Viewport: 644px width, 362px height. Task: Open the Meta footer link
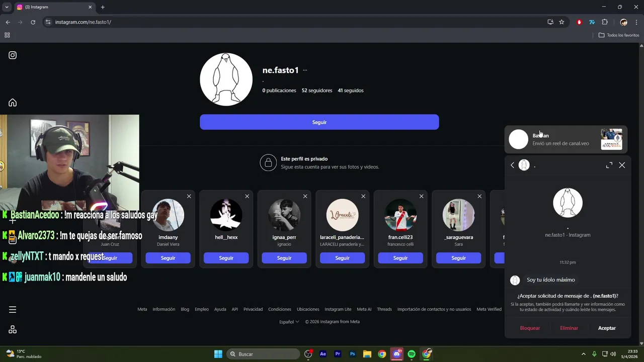142,309
